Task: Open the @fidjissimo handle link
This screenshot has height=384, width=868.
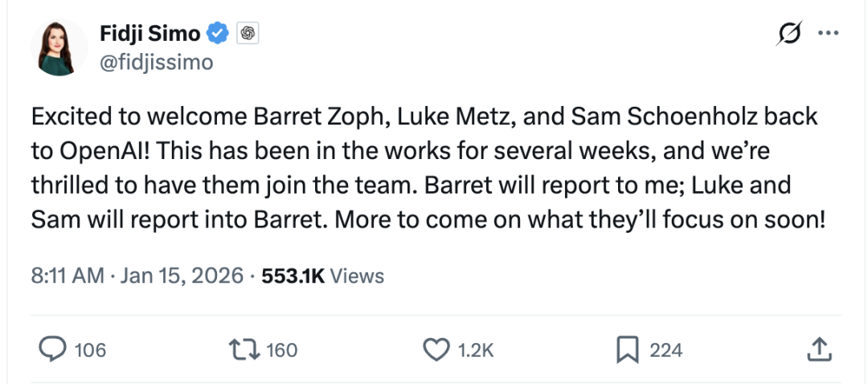Action: pyautogui.click(x=156, y=61)
